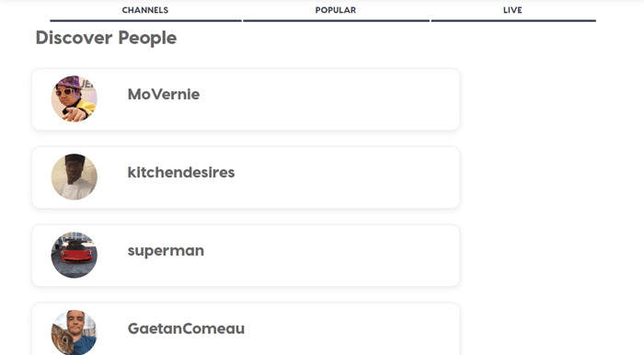Image resolution: width=644 pixels, height=355 pixels.
Task: Click blank right area of MoVernie card
Action: 349,99
